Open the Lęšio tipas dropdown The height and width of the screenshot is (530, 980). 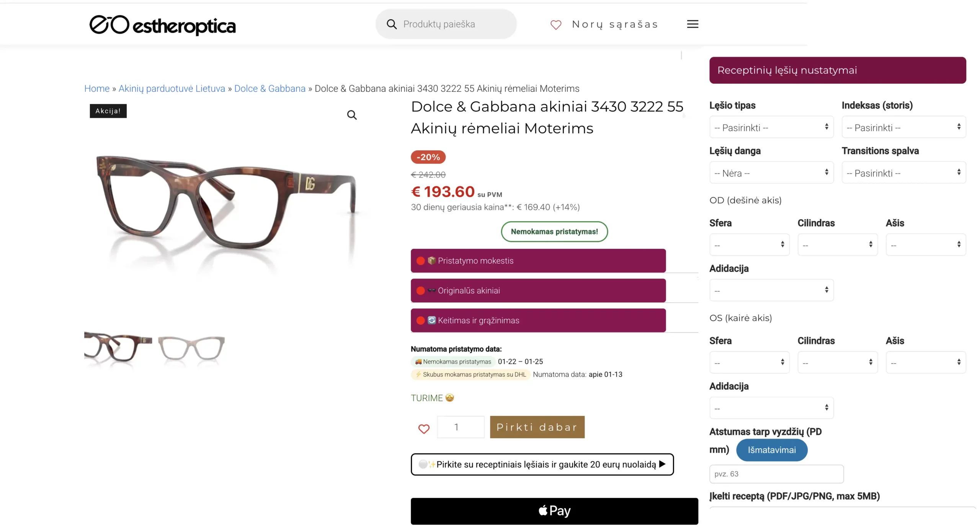(x=771, y=127)
